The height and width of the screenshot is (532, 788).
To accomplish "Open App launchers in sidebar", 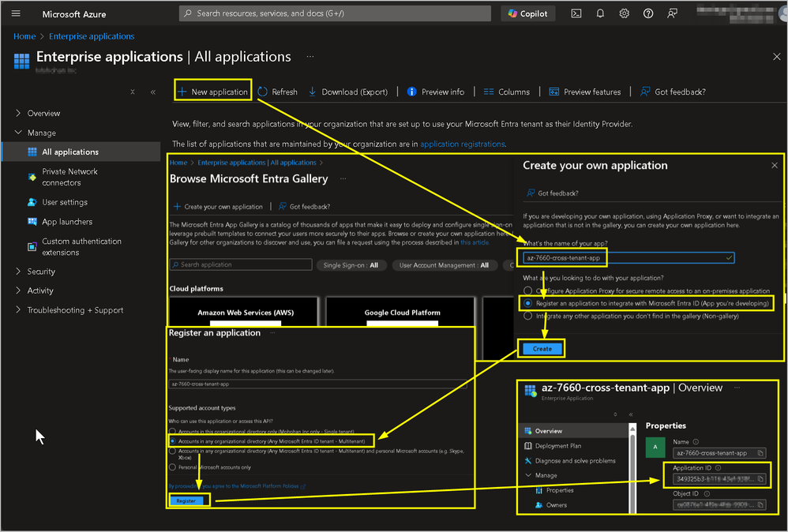I will pos(67,222).
